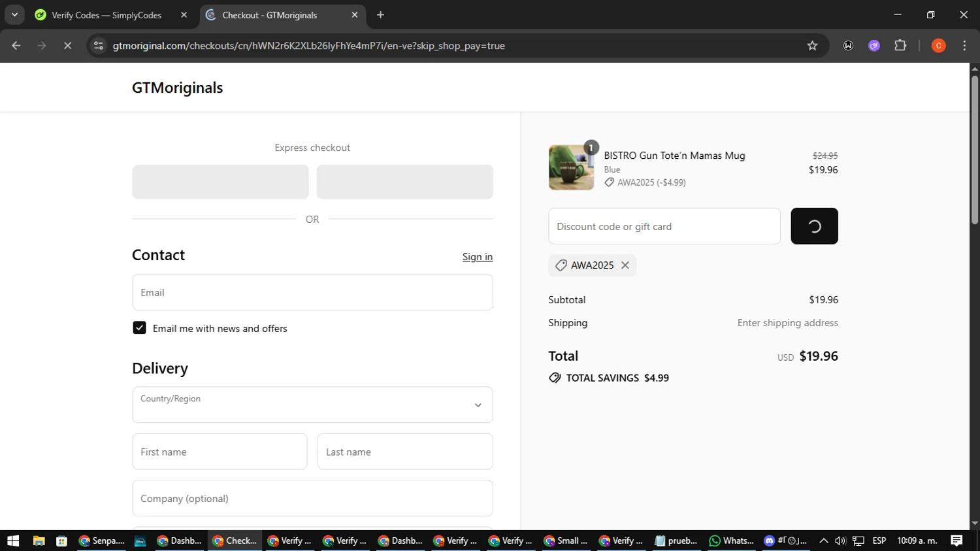Go back to previous page
The height and width of the screenshot is (551, 980).
(16, 46)
